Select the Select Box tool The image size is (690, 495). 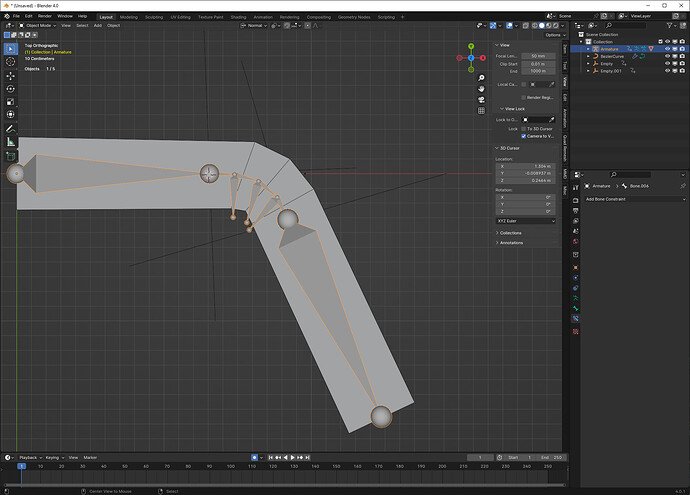[x=11, y=49]
